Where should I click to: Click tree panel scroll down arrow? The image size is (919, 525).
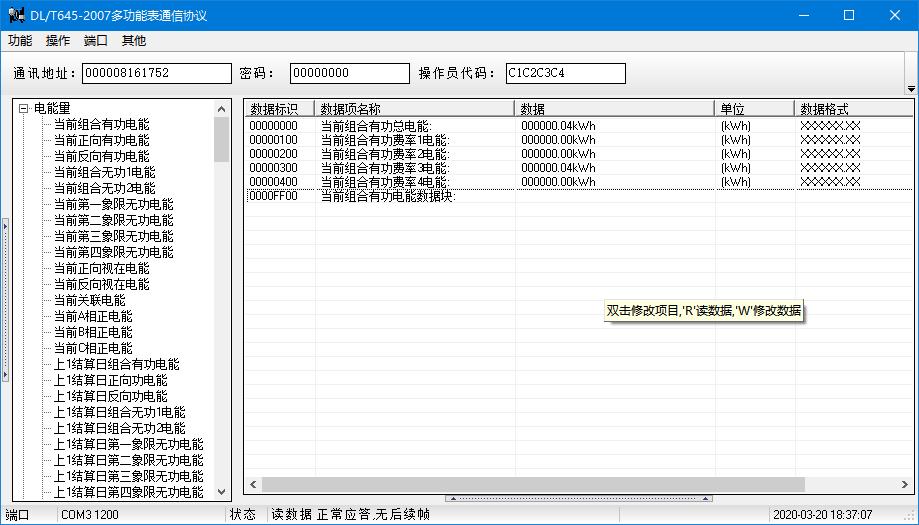pyautogui.click(x=222, y=492)
